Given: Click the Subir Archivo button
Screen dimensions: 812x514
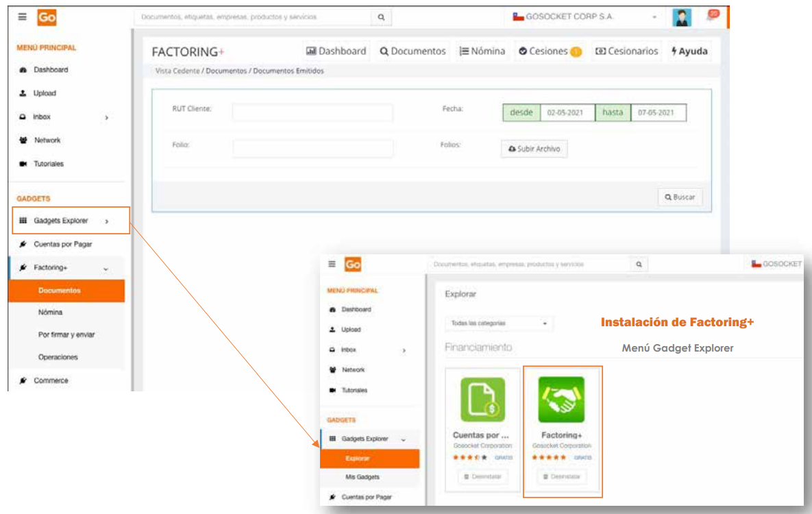Looking at the screenshot, I should tap(534, 149).
